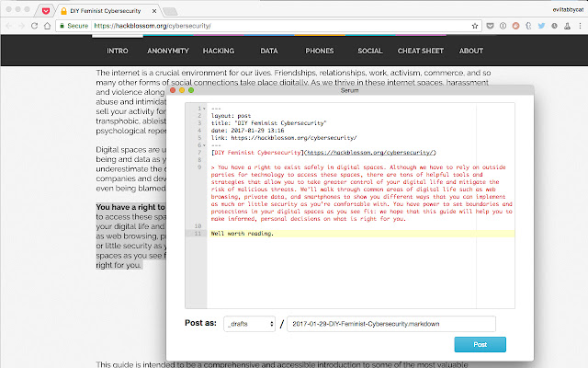Close the DIY Feminist Cybersecurity tab

(x=154, y=11)
